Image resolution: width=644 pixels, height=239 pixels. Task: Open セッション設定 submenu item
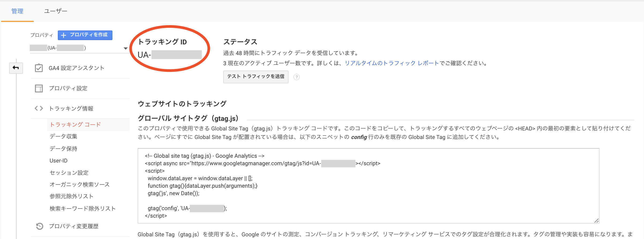pos(69,173)
